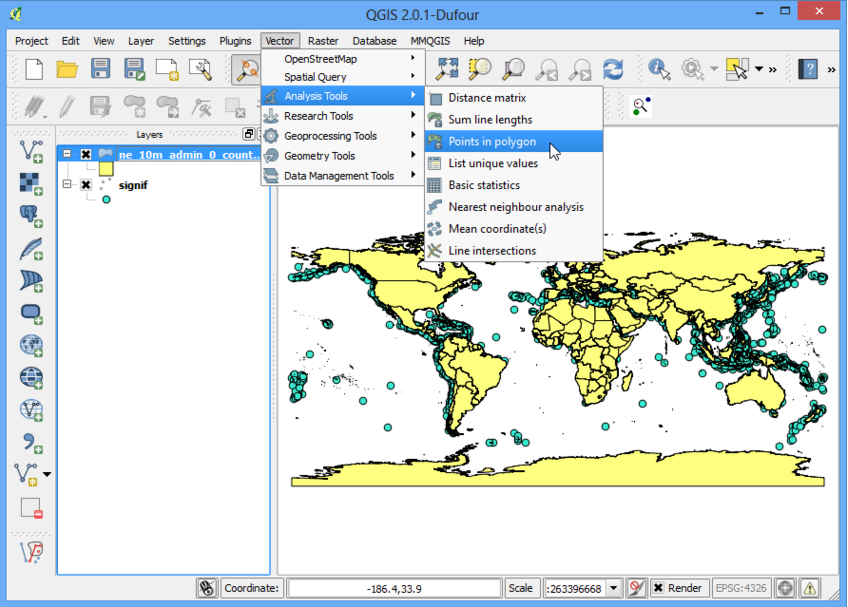Screen dimensions: 848x607
Task: Refresh map with blue arrows icon
Action: tap(613, 69)
